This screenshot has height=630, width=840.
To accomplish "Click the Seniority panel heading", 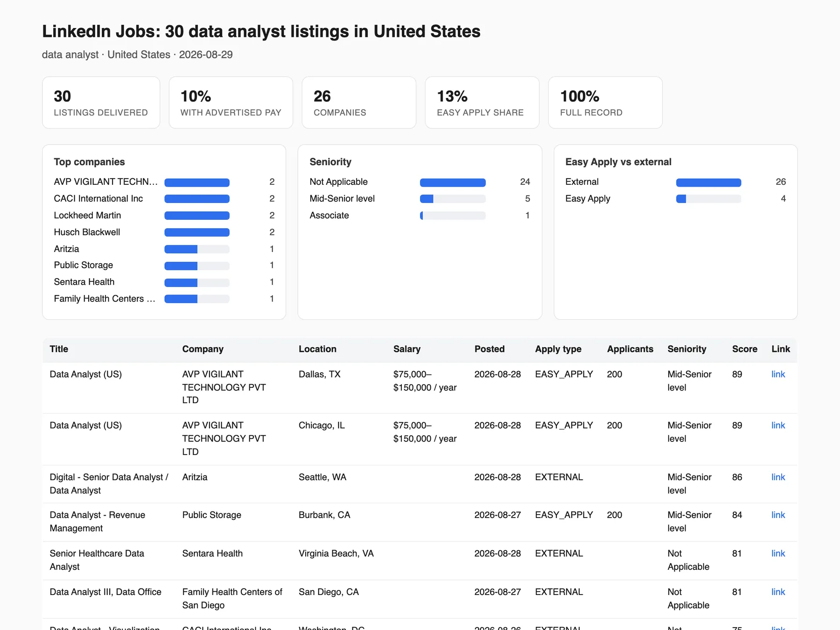I will pos(330,162).
